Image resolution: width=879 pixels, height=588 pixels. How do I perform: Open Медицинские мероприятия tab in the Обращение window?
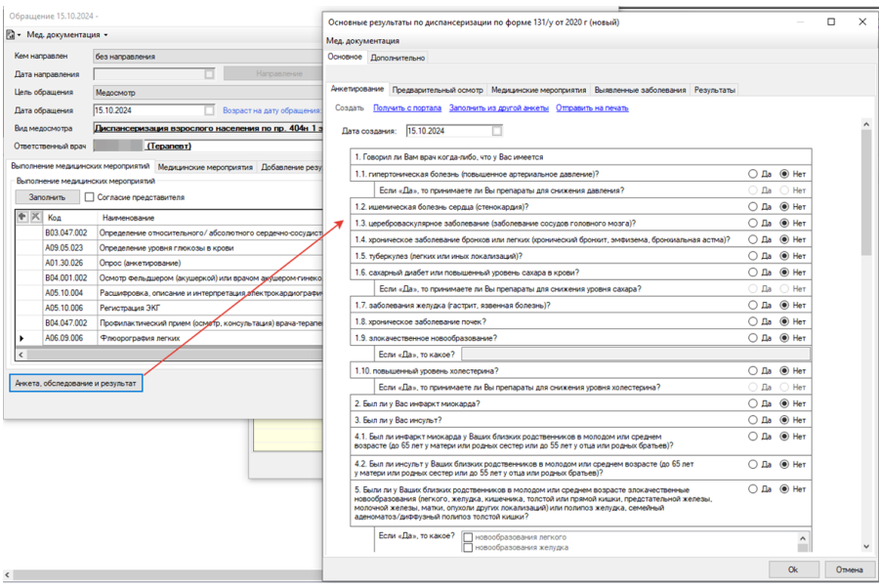tap(205, 167)
